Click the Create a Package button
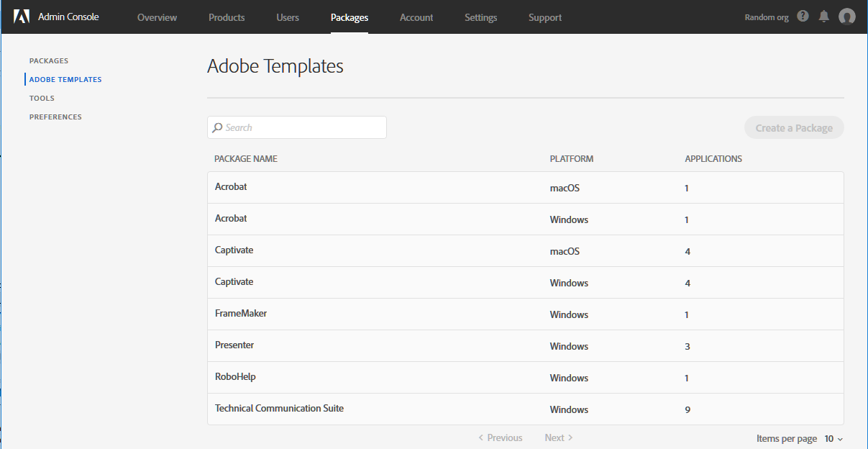868x449 pixels. click(x=794, y=128)
